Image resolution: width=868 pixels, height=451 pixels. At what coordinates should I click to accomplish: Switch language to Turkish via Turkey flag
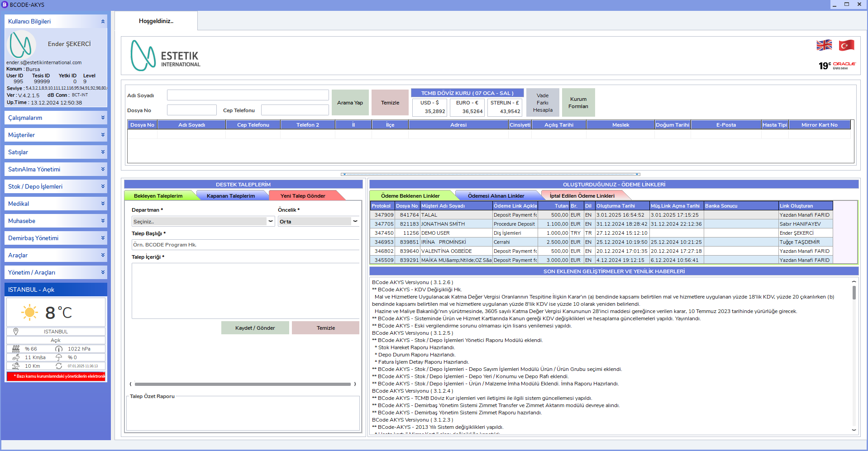coord(846,45)
